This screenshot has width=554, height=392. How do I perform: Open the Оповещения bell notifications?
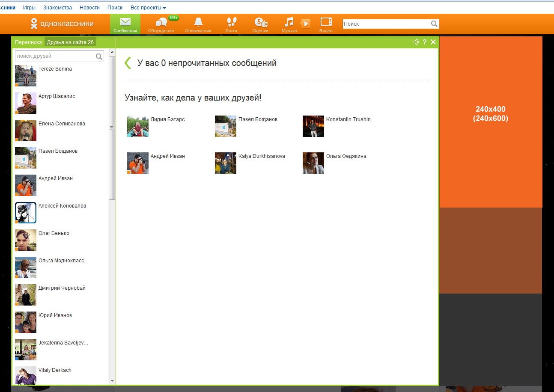(x=198, y=24)
